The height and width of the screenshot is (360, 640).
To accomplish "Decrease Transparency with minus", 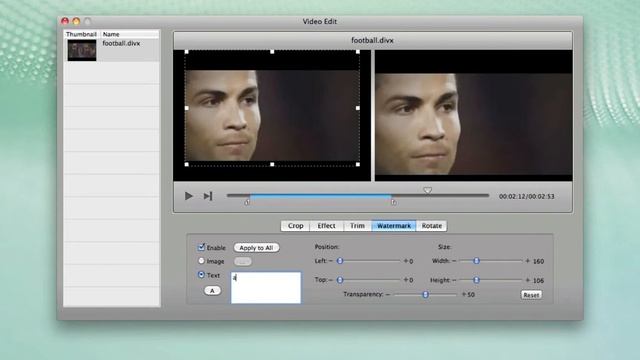I will pos(388,294).
